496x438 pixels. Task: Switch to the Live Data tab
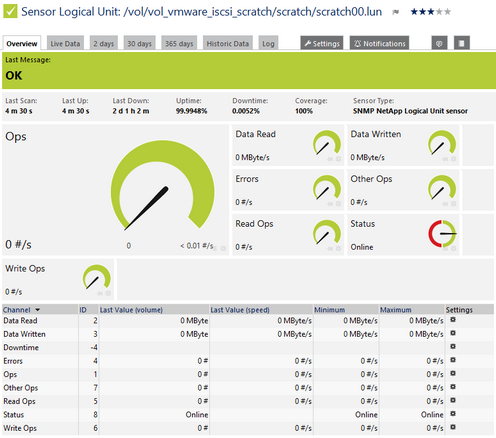coord(65,43)
